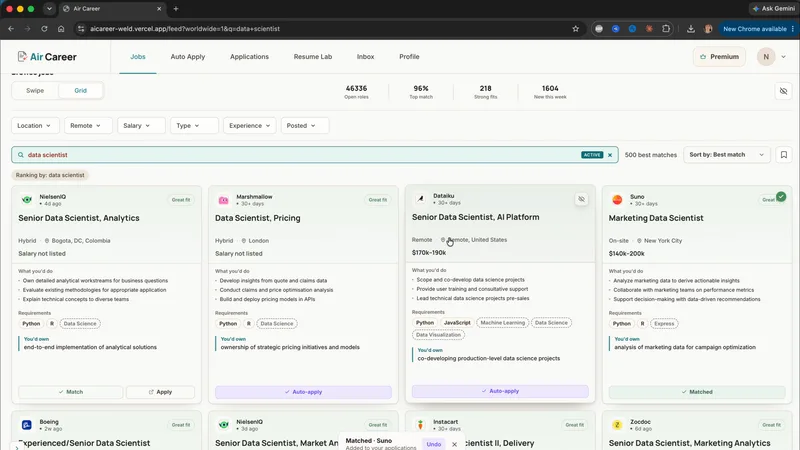The image size is (800, 450).
Task: Click Machine Learning tag on Dataiku card
Action: 503,322
